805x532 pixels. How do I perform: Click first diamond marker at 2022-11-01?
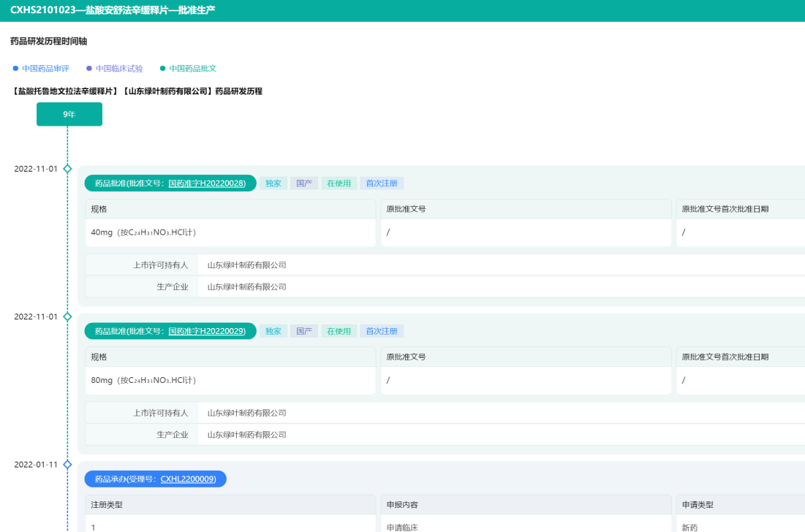67,169
